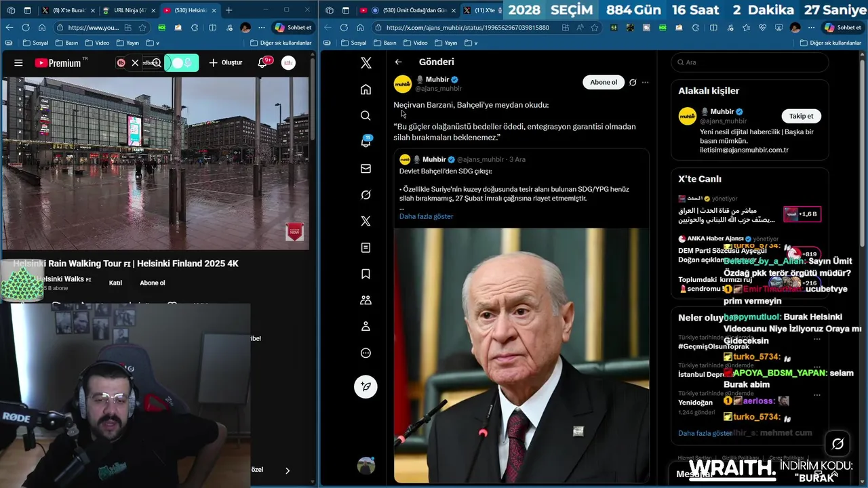Open Profile icon in X sidebar
The width and height of the screenshot is (868, 488).
(x=366, y=327)
